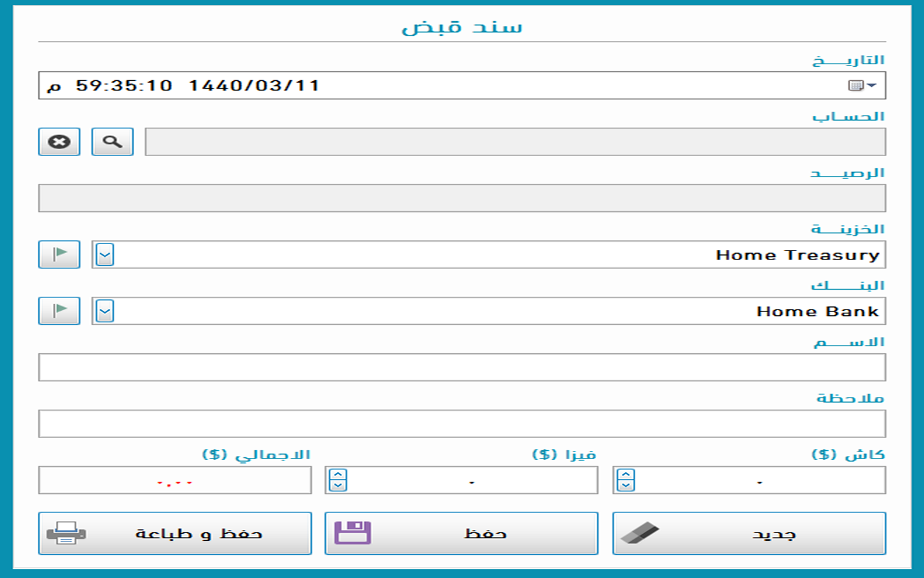The height and width of the screenshot is (578, 924).
Task: Click the account (الحساب) input field
Action: coord(515,142)
